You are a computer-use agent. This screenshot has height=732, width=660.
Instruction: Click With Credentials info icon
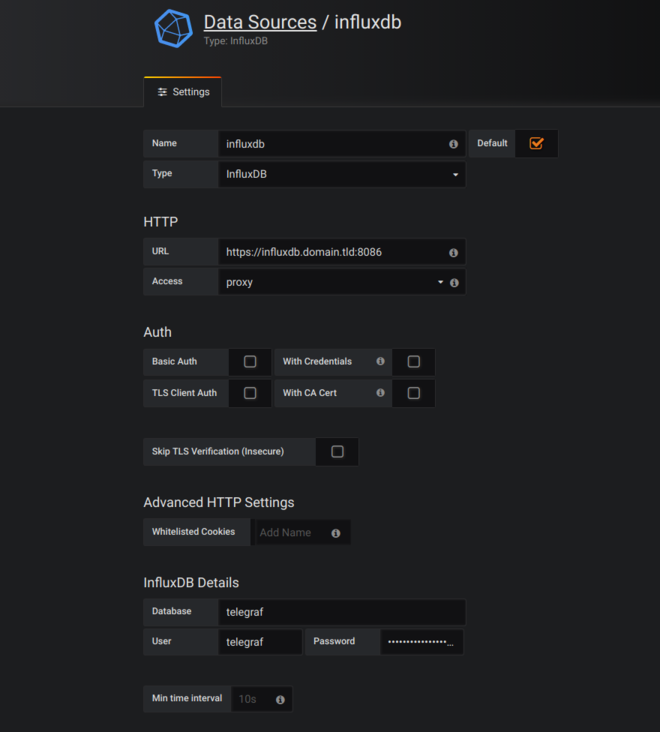[x=380, y=362]
